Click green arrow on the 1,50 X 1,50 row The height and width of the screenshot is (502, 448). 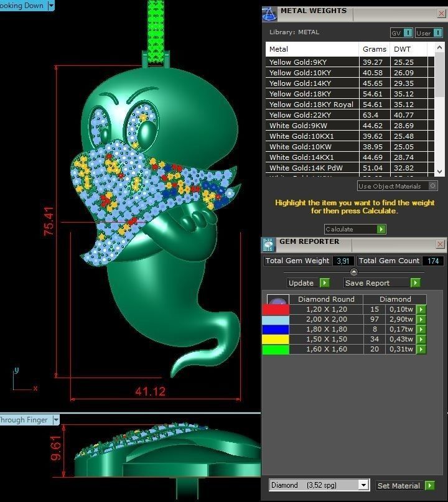(x=421, y=339)
